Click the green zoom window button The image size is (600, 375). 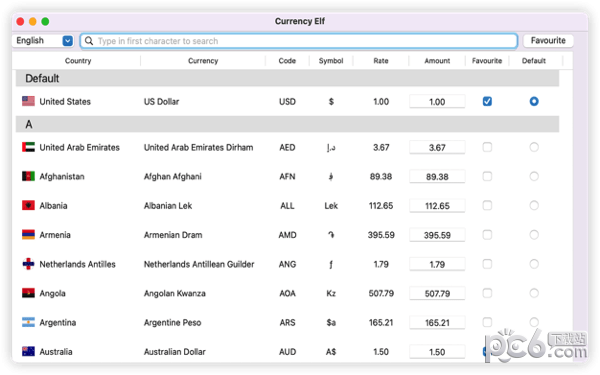pos(45,21)
